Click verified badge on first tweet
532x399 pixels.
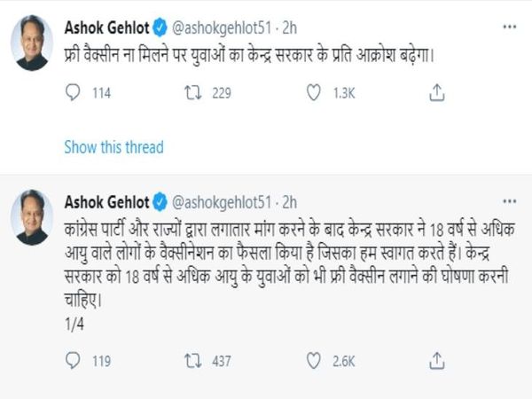point(161,24)
